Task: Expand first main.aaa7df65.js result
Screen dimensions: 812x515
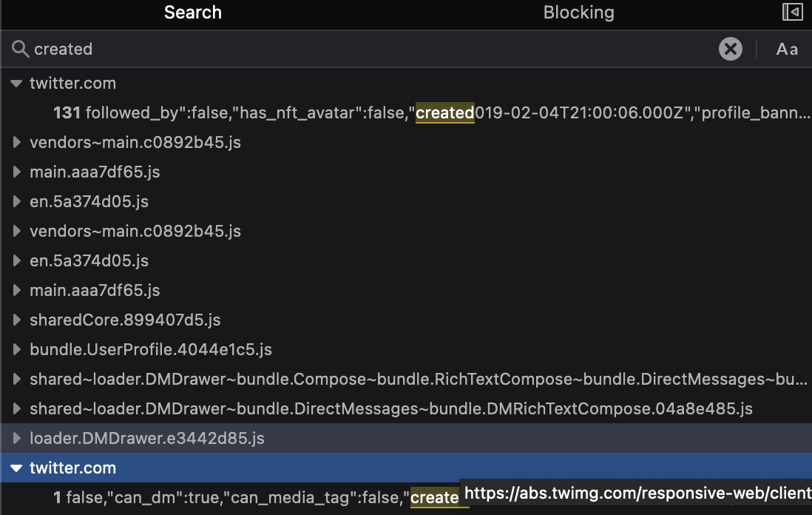Action: coord(16,172)
